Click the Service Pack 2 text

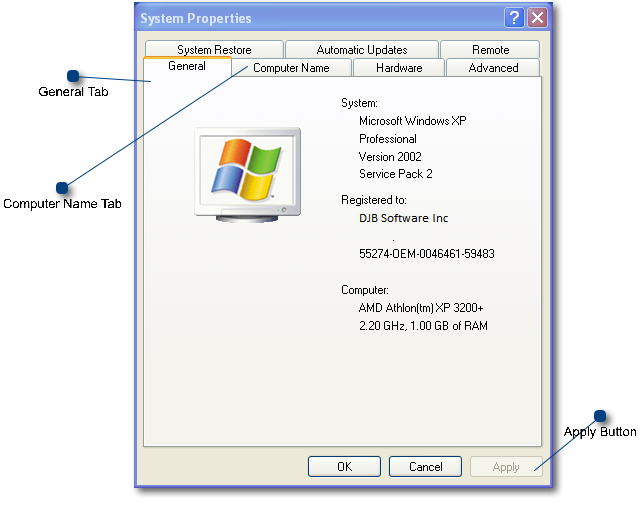pos(396,174)
